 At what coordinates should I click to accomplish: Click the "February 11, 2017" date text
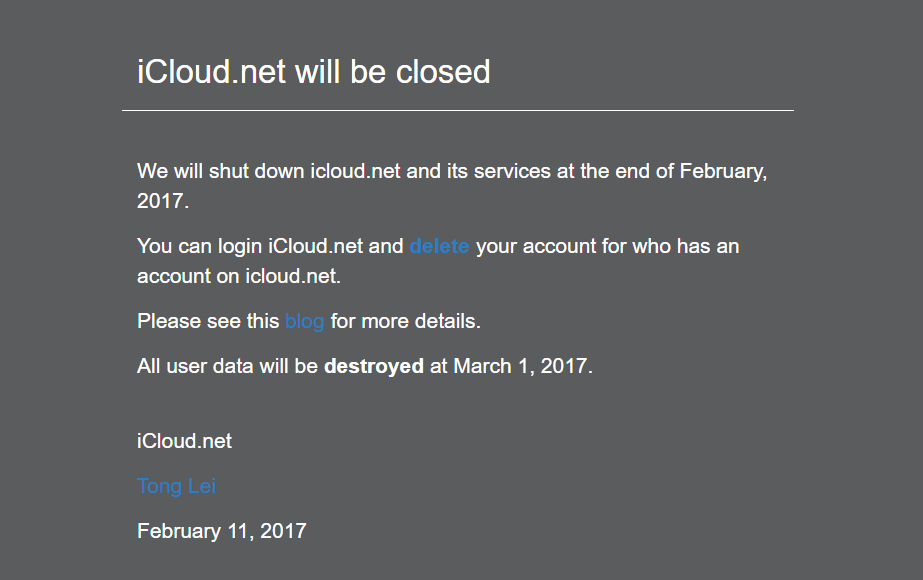tap(221, 531)
